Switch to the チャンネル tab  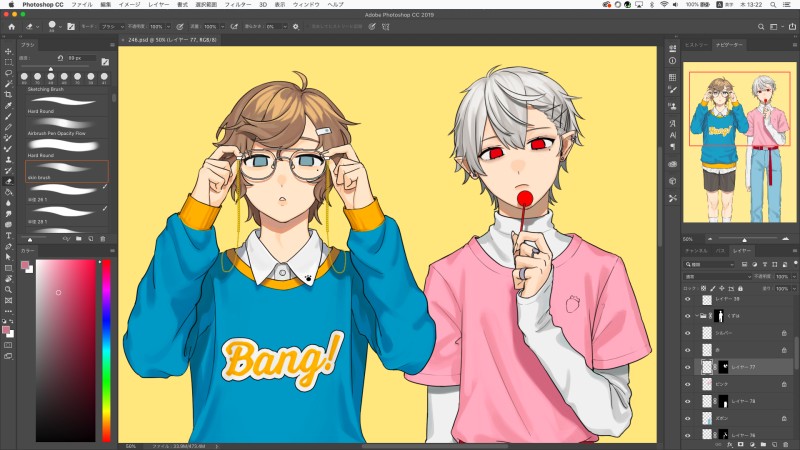coord(696,251)
